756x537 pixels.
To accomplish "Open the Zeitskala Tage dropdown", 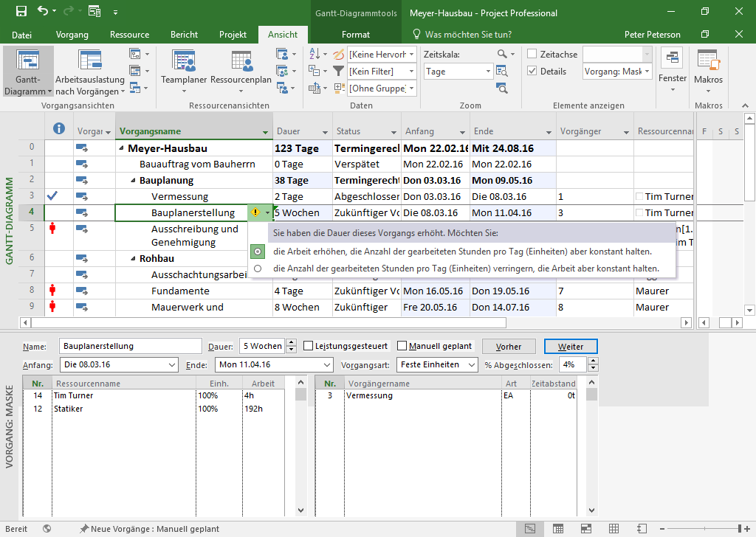I will coord(488,72).
